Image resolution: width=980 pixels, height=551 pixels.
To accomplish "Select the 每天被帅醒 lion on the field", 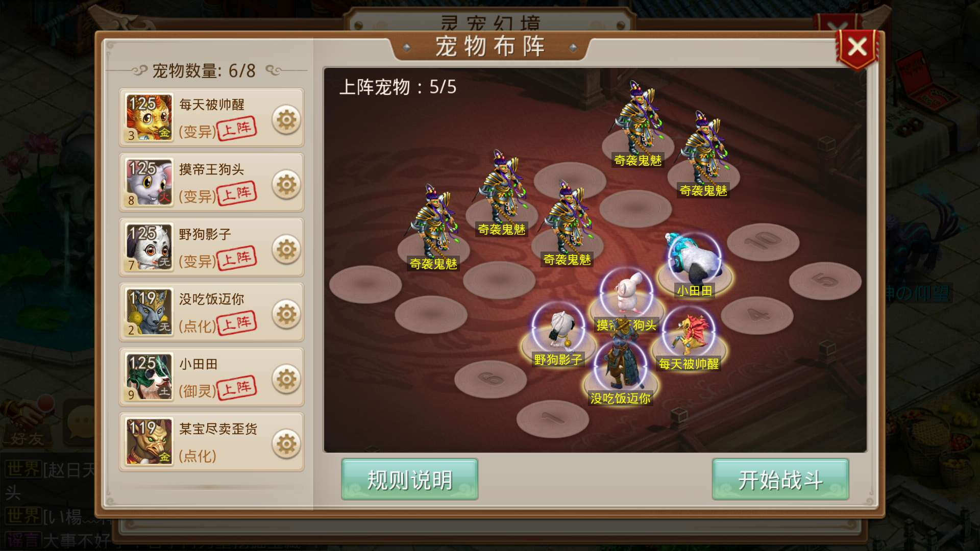I will pos(689,334).
